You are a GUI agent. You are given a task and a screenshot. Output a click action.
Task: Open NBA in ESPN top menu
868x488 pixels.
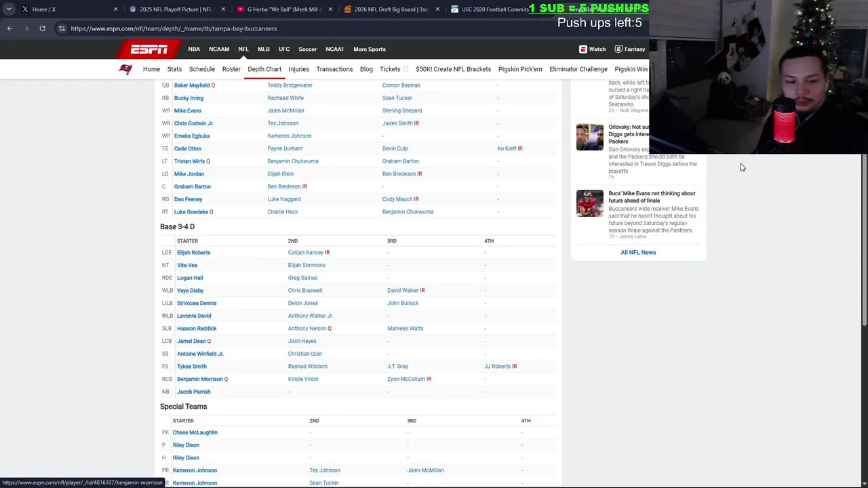click(194, 49)
